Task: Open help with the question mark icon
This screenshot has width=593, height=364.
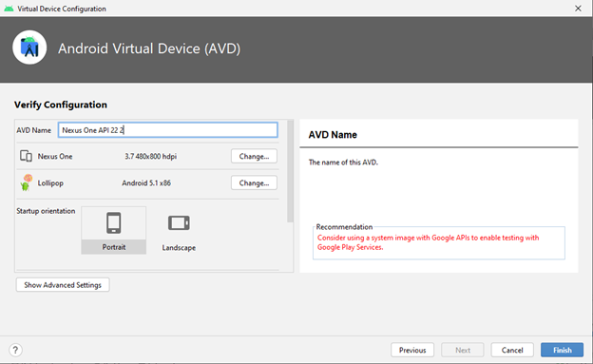Action: coord(15,350)
